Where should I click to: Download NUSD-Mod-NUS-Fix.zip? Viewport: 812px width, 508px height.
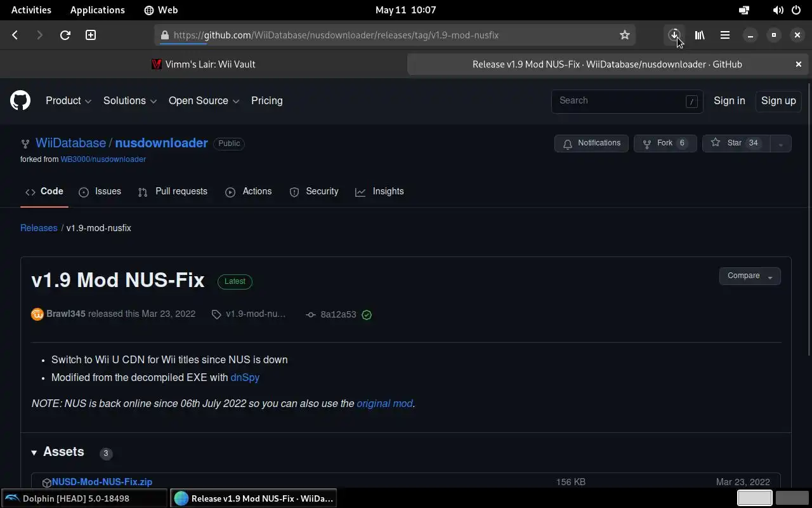pyautogui.click(x=102, y=482)
